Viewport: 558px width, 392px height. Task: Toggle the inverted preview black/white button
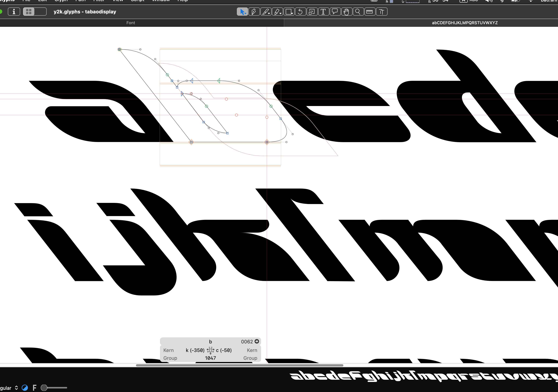point(25,388)
